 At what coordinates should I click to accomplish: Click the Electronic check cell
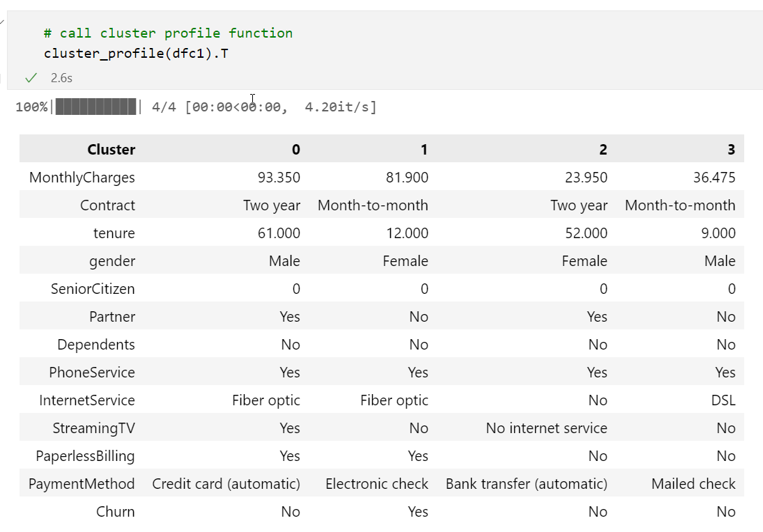click(x=377, y=484)
